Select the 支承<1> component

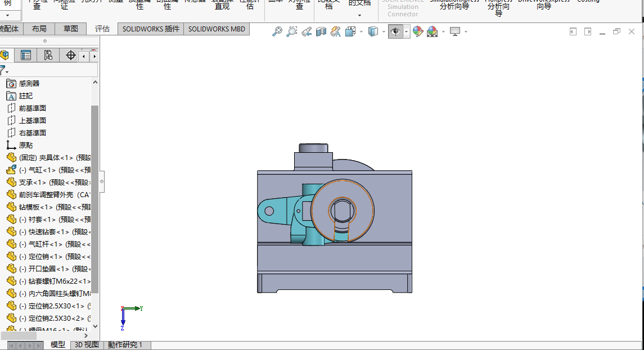(48, 182)
